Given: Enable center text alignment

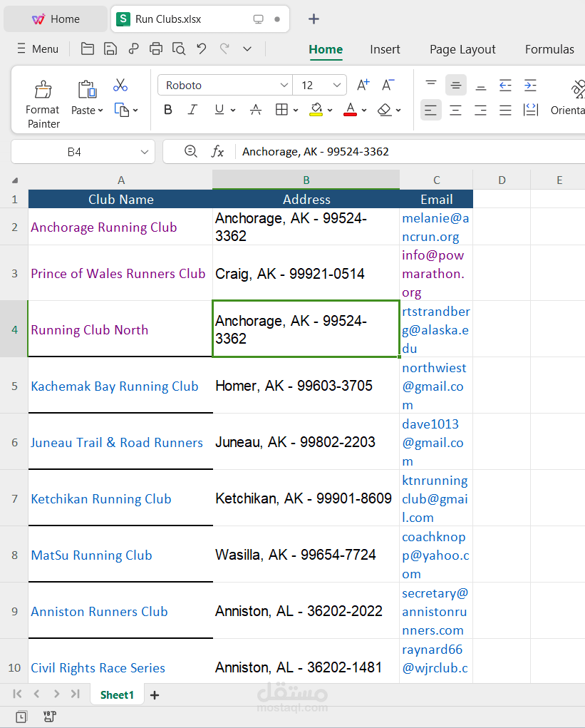Looking at the screenshot, I should (455, 110).
